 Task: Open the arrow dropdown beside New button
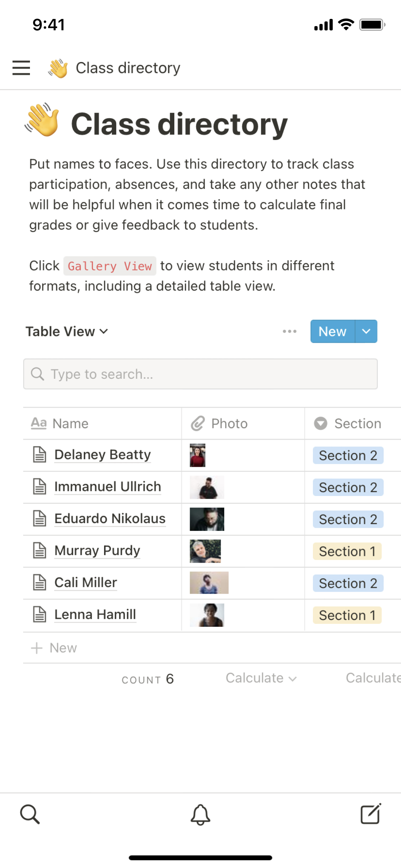[x=366, y=331]
